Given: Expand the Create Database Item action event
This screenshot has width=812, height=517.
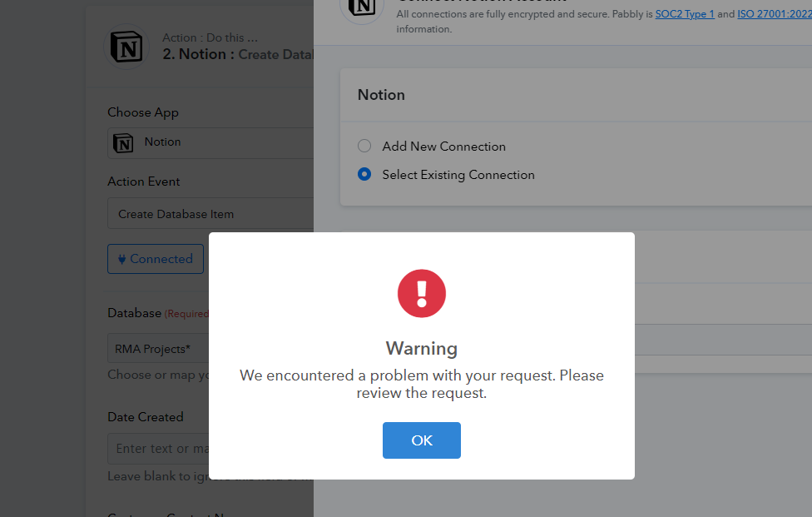Looking at the screenshot, I should [210, 213].
